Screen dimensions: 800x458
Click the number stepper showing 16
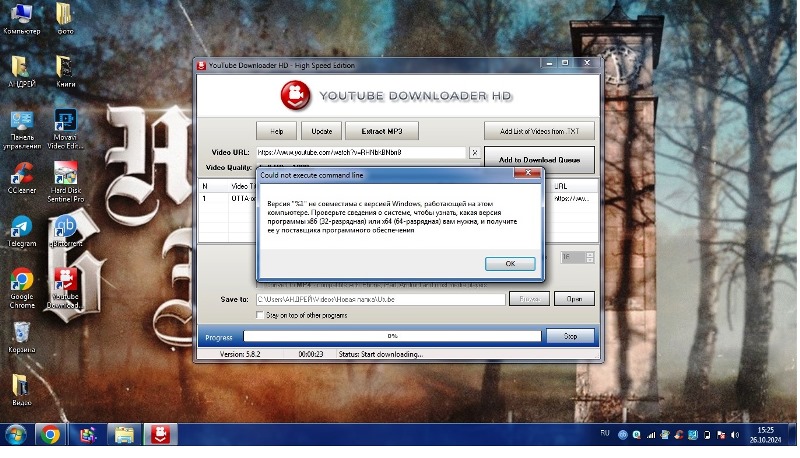577,257
